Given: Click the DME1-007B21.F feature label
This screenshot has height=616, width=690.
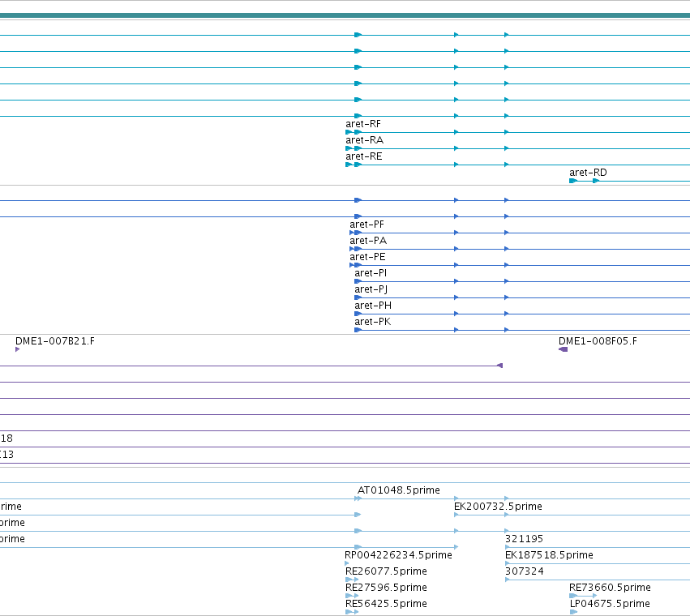Looking at the screenshot, I should click(55, 341).
